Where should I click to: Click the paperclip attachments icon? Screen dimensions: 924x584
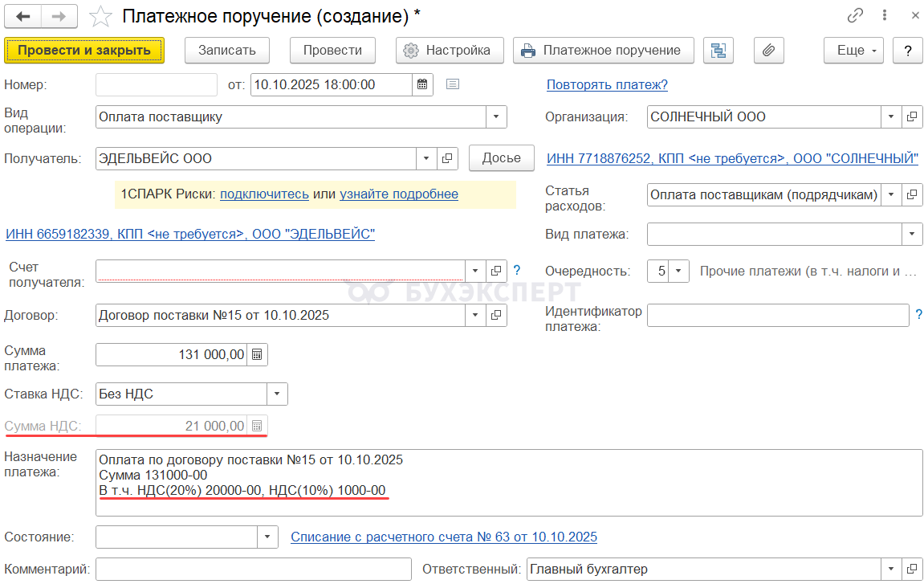coord(768,50)
